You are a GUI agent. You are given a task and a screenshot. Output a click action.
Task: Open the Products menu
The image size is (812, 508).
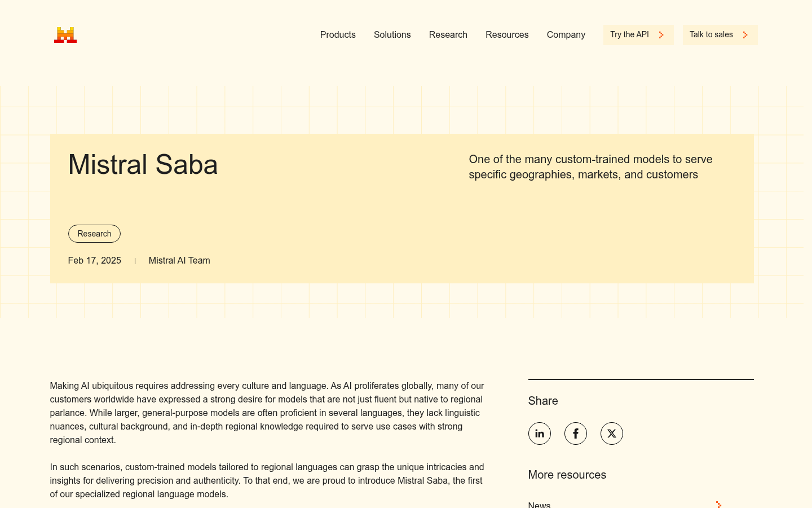[338, 35]
